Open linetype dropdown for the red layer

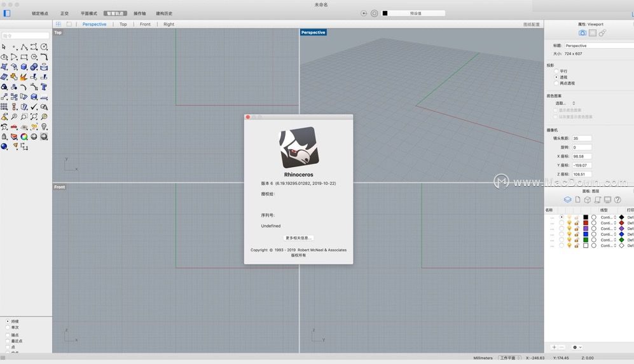[609, 223]
